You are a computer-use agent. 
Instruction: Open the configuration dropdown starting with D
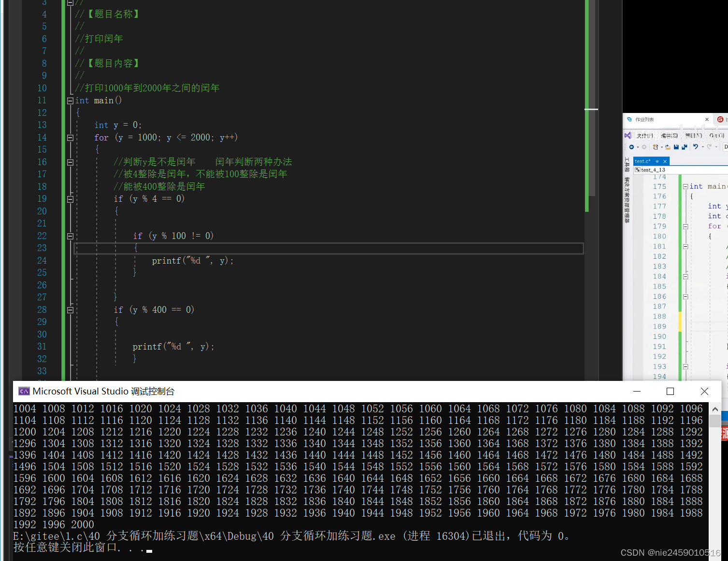coord(726,147)
